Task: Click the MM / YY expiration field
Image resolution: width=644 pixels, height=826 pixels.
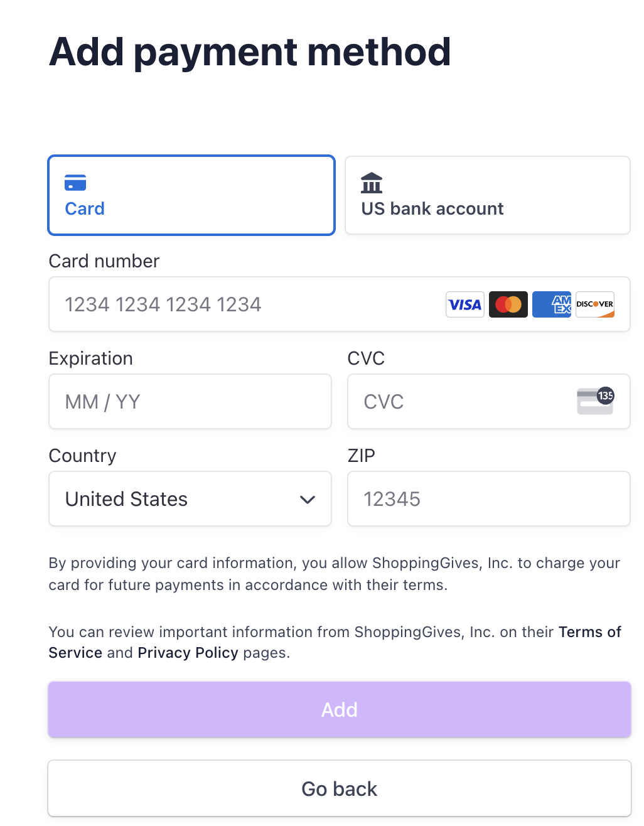Action: point(190,402)
